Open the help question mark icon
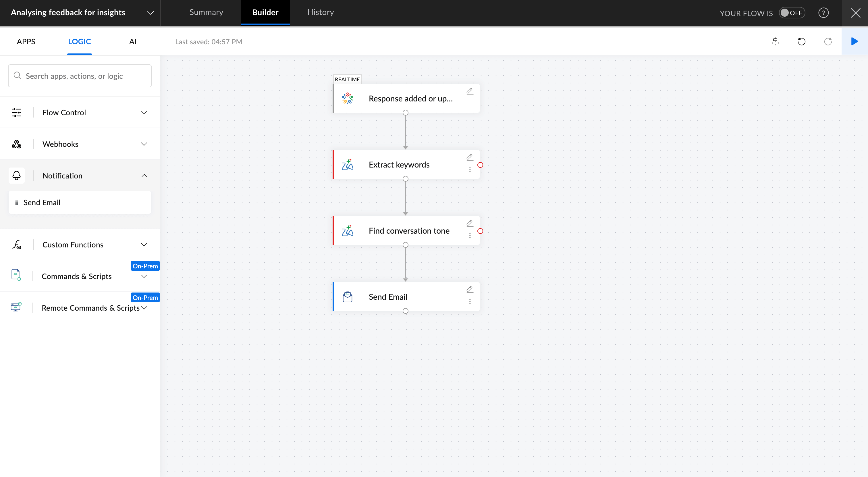 click(823, 13)
